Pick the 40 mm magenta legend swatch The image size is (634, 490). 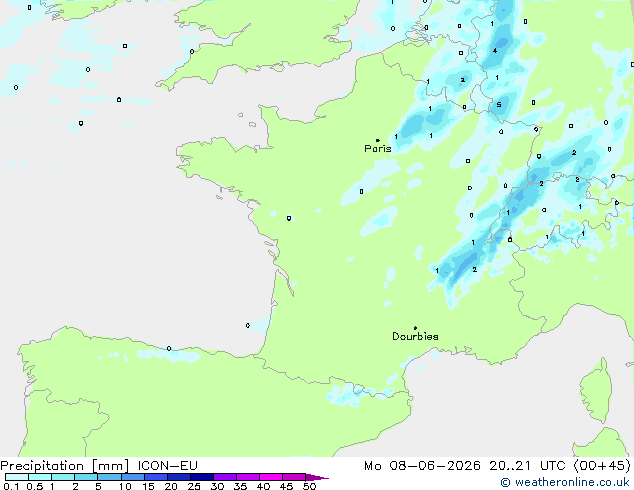click(271, 477)
